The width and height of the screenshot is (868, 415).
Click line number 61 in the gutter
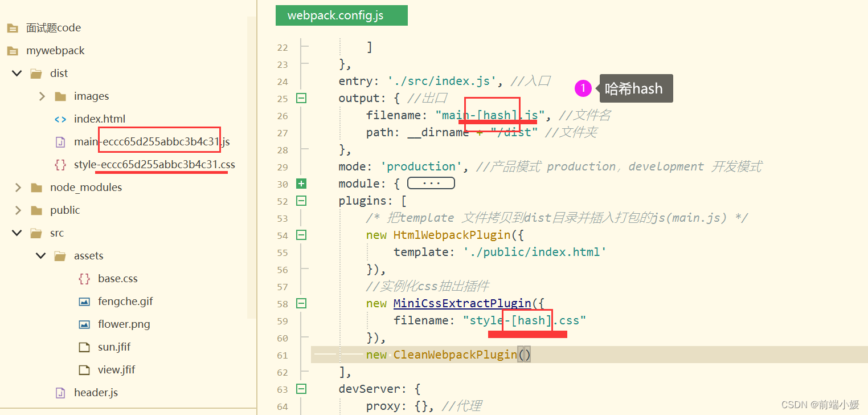(x=282, y=355)
